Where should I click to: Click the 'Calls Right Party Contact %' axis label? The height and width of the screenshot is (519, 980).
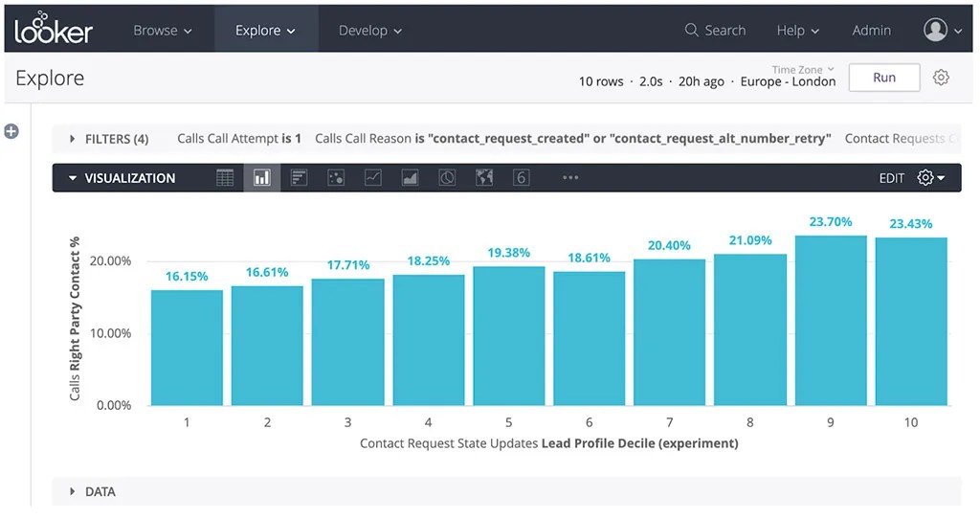(x=75, y=319)
